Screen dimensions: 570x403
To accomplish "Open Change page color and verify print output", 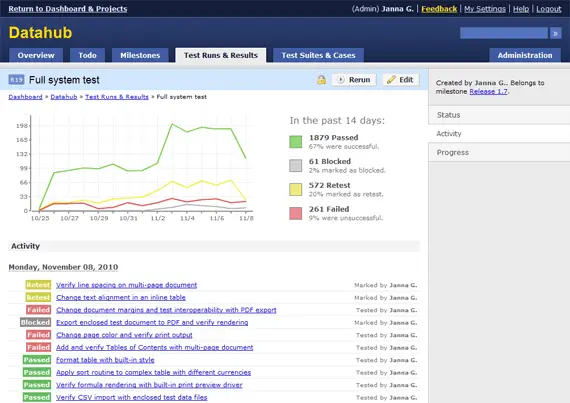I will (124, 335).
